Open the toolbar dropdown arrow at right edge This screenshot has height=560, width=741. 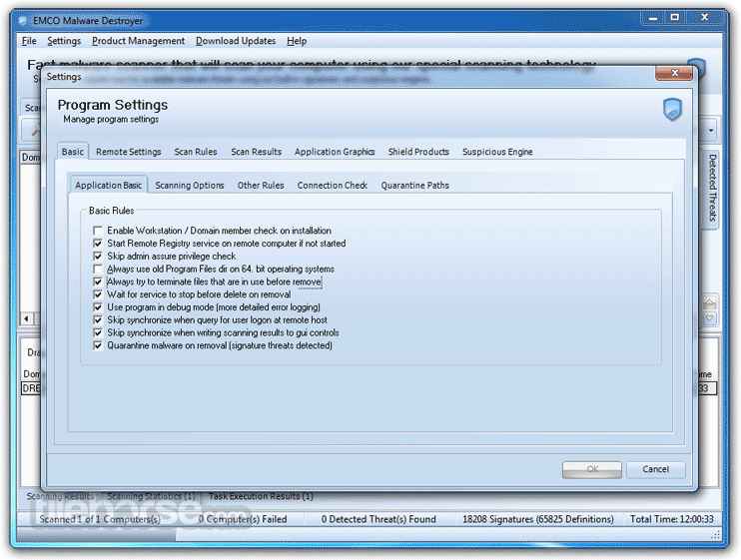711,130
